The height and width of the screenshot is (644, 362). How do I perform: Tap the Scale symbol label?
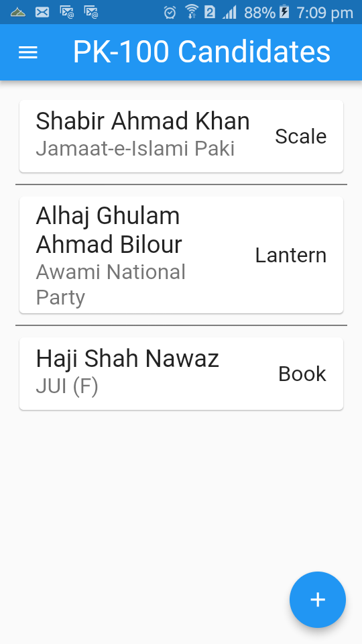tap(300, 136)
